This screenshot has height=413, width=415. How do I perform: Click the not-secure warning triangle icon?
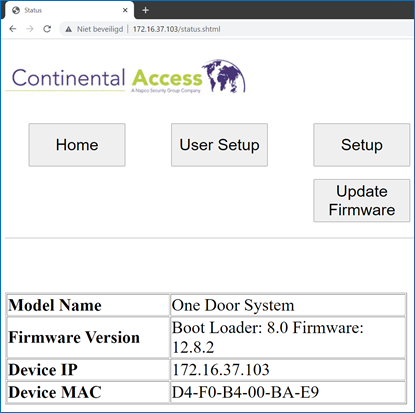(69, 29)
